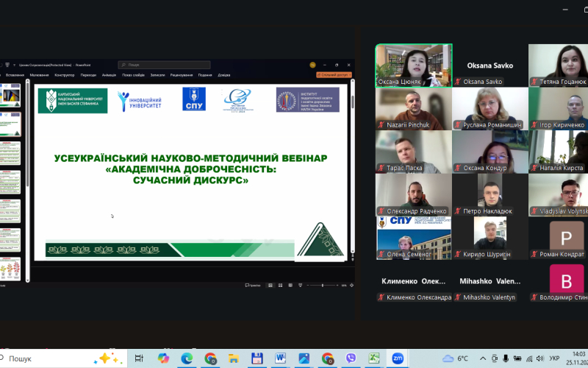Open Viber from the taskbar
The width and height of the screenshot is (588, 368).
tap(351, 358)
